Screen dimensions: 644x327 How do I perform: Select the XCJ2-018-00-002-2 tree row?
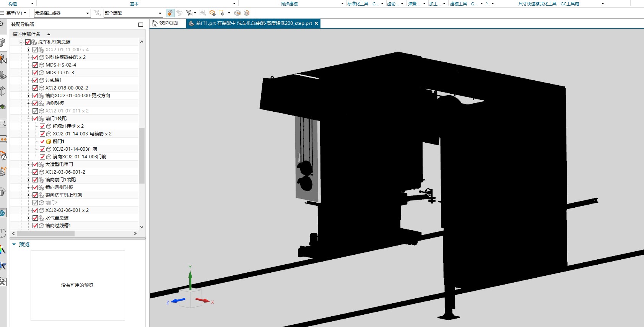coord(67,88)
